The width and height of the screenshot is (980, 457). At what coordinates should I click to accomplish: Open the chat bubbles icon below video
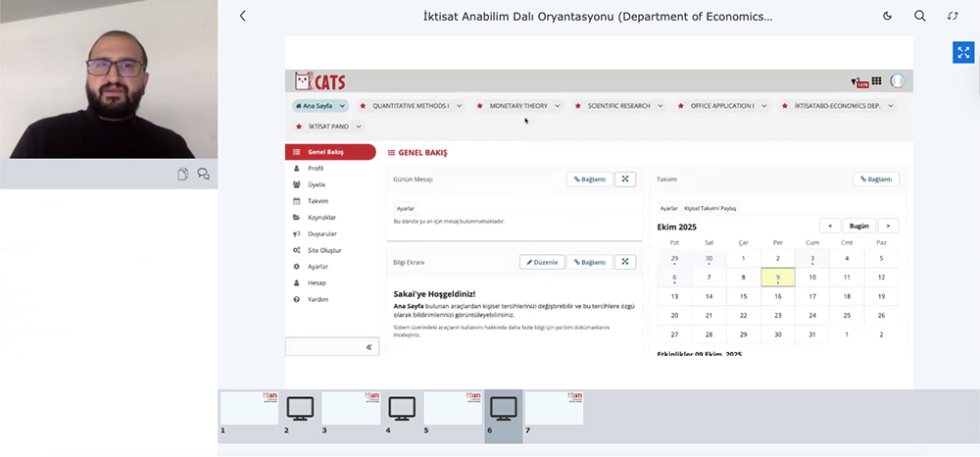[204, 174]
